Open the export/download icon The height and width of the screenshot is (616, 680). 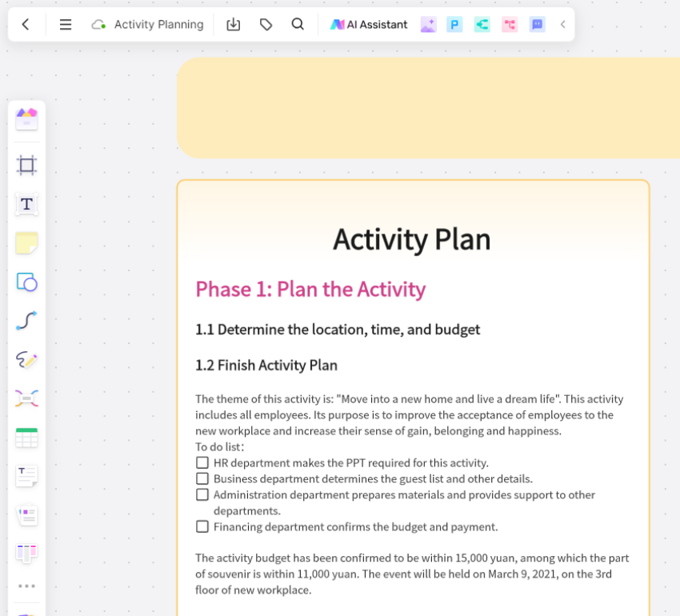[x=234, y=24]
